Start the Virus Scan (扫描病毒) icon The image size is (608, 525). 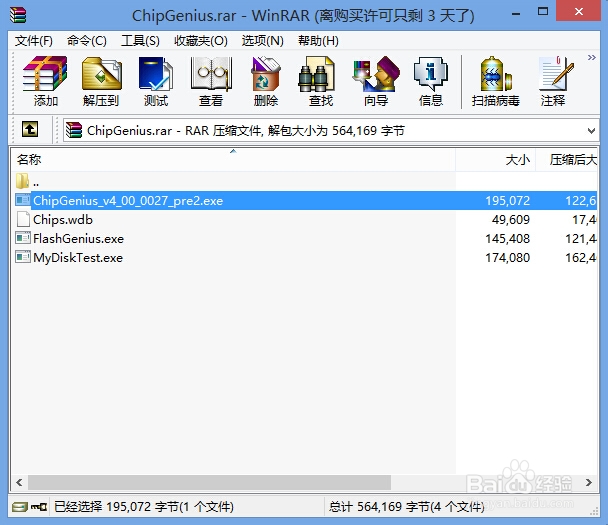495,81
